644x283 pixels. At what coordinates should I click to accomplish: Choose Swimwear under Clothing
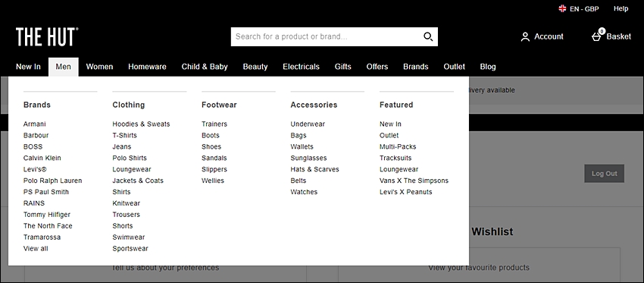tap(129, 237)
